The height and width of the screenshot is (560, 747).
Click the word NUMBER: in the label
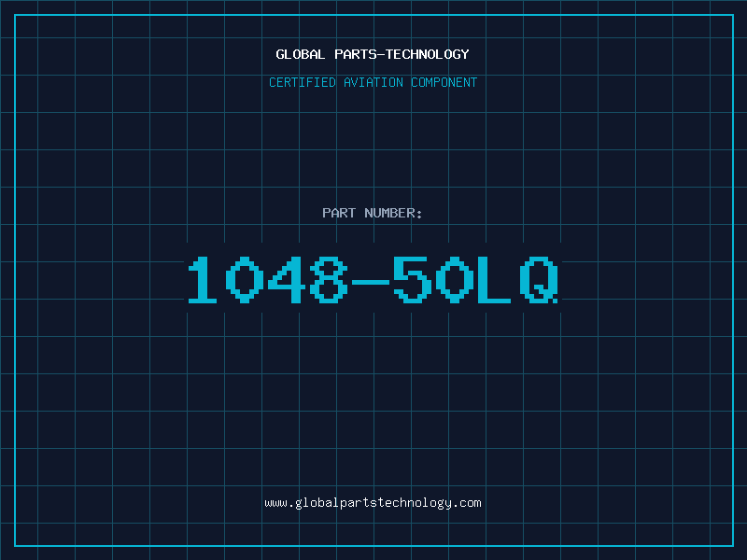[x=393, y=213]
